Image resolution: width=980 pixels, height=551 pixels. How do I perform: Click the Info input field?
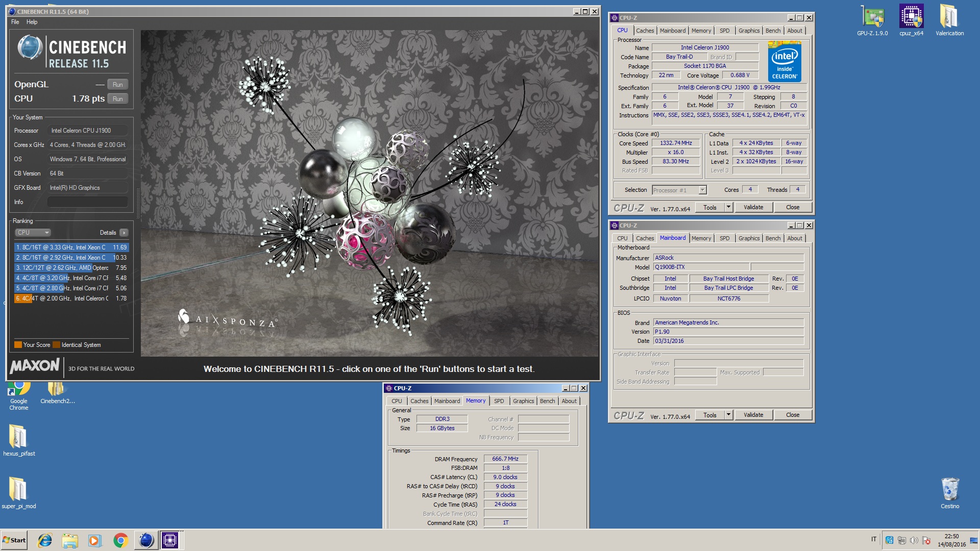point(88,202)
